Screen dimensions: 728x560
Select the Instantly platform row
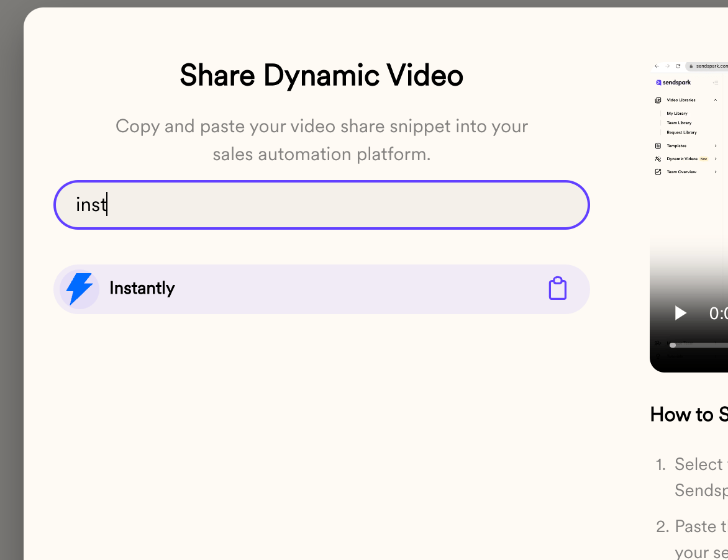(x=321, y=289)
